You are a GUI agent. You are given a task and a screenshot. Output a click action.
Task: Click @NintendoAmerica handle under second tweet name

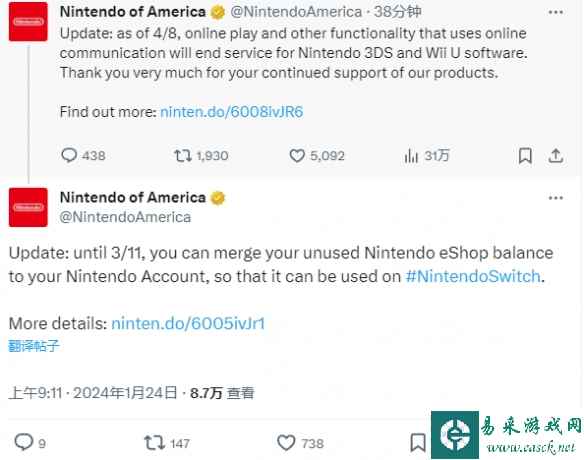coord(125,217)
